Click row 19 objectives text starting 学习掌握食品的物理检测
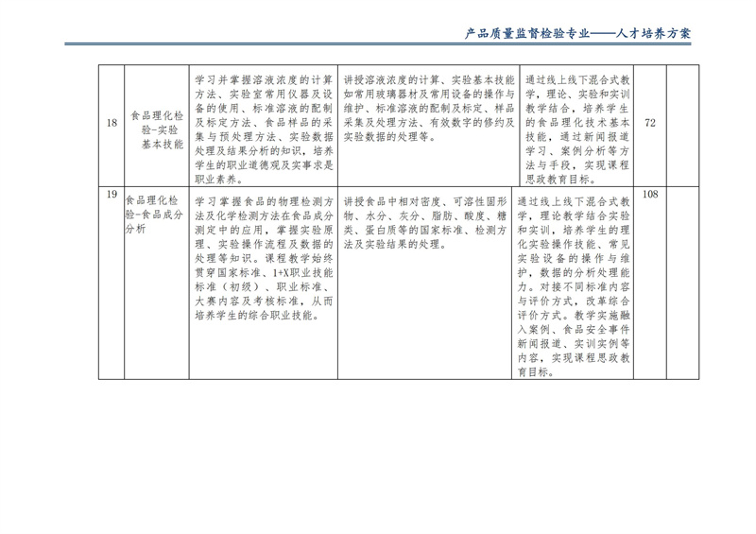 (263, 201)
